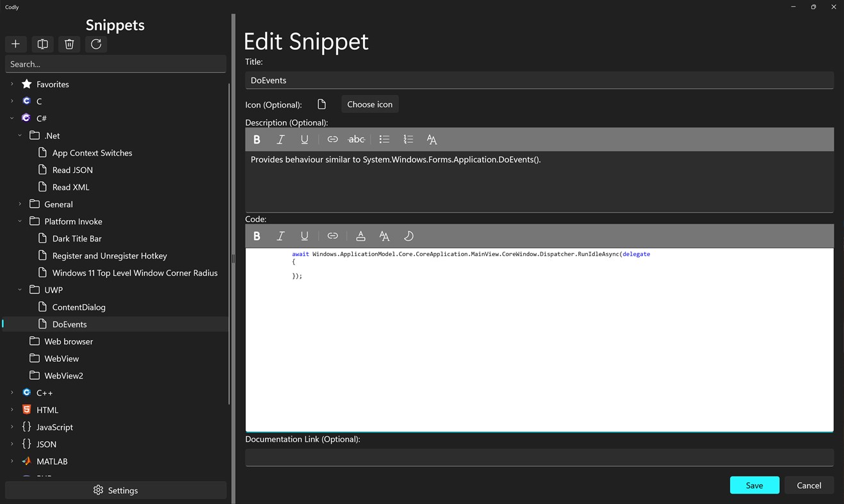
Task: Expand the Favorites group
Action: point(12,84)
